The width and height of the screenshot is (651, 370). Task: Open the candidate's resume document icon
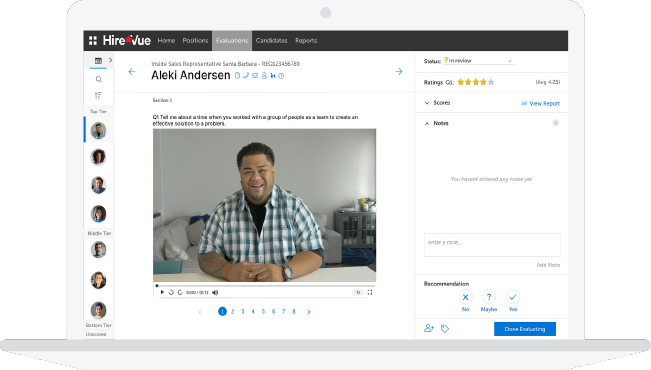237,76
